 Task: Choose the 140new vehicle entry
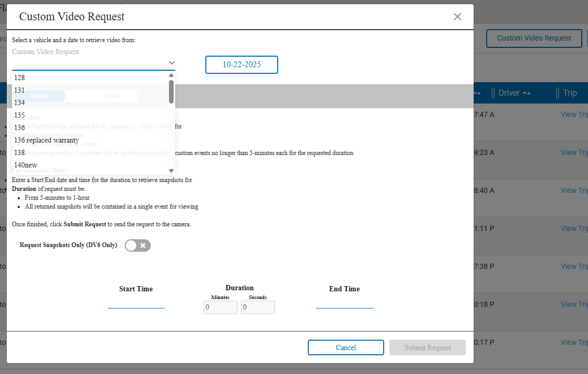pos(26,165)
